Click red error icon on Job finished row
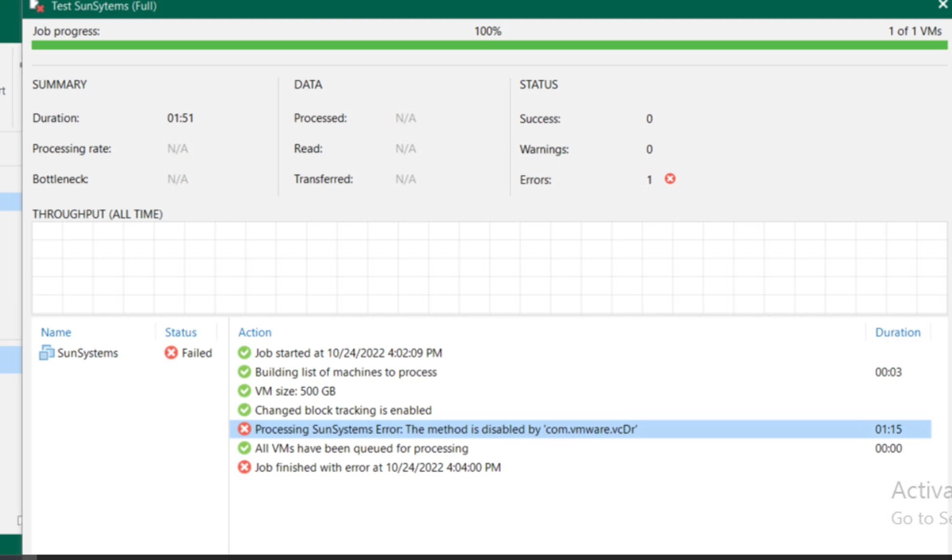 pyautogui.click(x=244, y=467)
